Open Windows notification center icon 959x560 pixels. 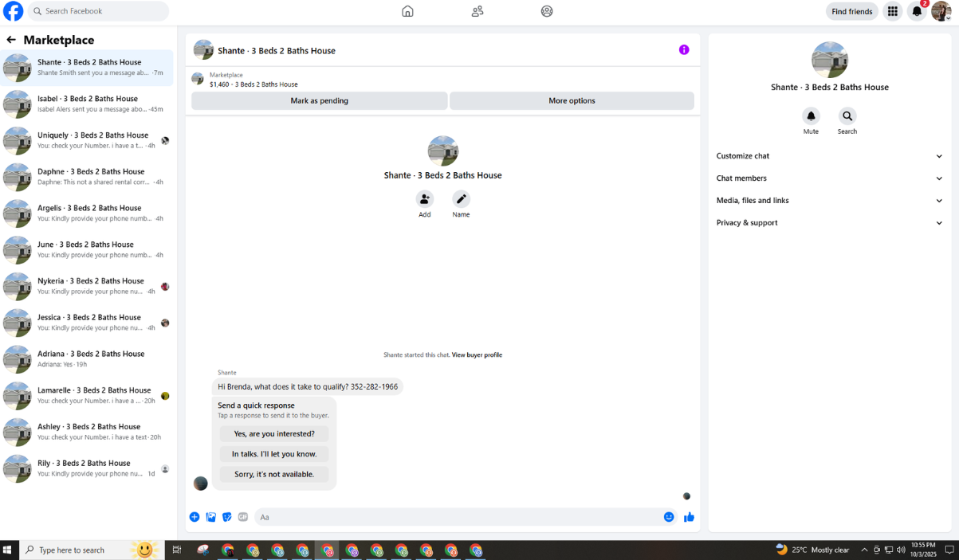pos(949,550)
